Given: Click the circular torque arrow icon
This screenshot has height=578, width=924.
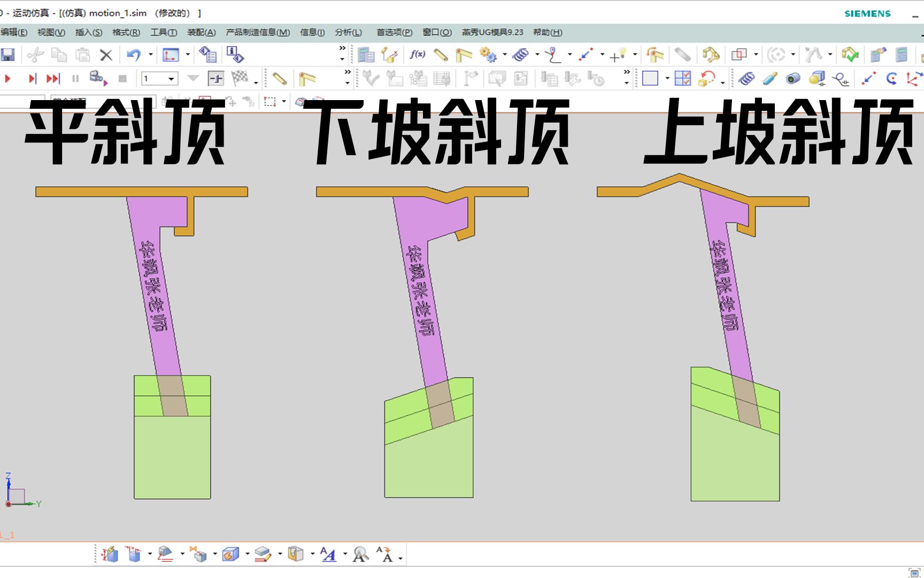Looking at the screenshot, I should (x=891, y=79).
